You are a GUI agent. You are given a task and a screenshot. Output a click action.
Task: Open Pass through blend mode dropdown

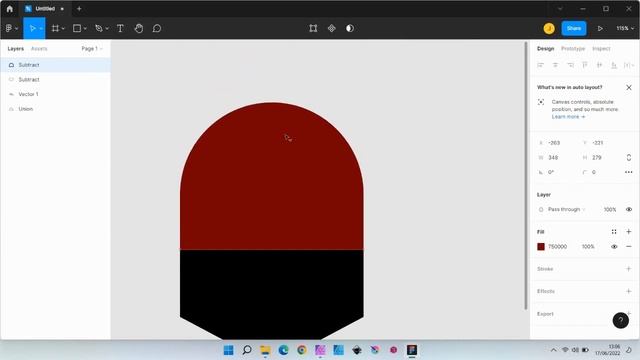pos(567,209)
